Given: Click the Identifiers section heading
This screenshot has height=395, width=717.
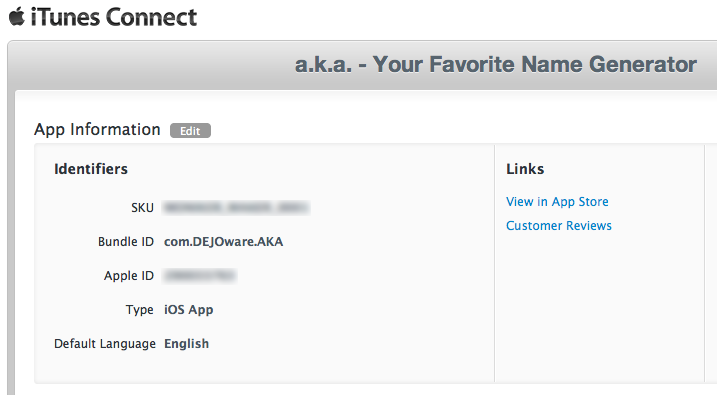Looking at the screenshot, I should pos(91,169).
